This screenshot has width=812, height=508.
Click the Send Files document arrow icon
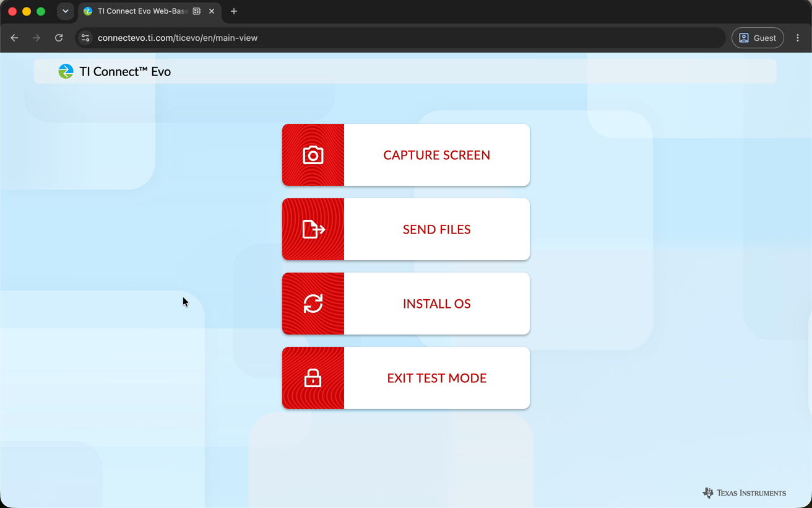pos(313,229)
